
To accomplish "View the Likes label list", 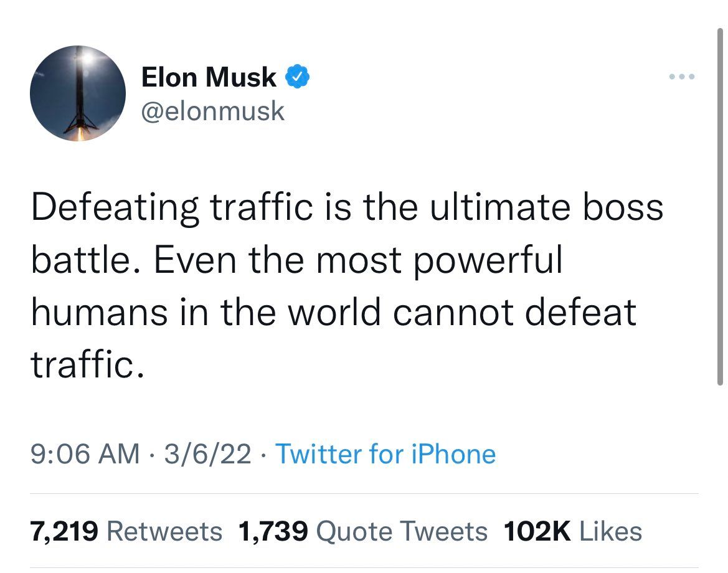I will (610, 531).
